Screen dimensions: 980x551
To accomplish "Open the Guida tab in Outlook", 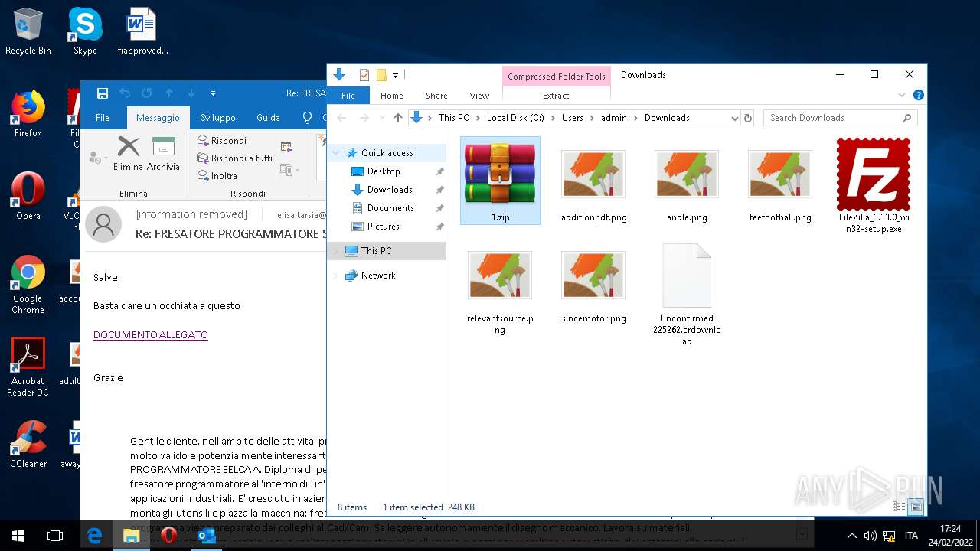I will (x=268, y=118).
